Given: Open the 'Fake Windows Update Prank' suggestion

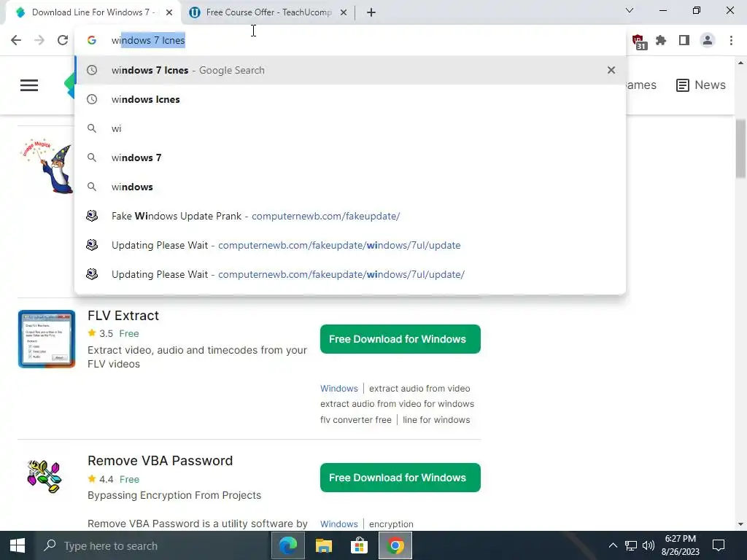Looking at the screenshot, I should [350, 216].
